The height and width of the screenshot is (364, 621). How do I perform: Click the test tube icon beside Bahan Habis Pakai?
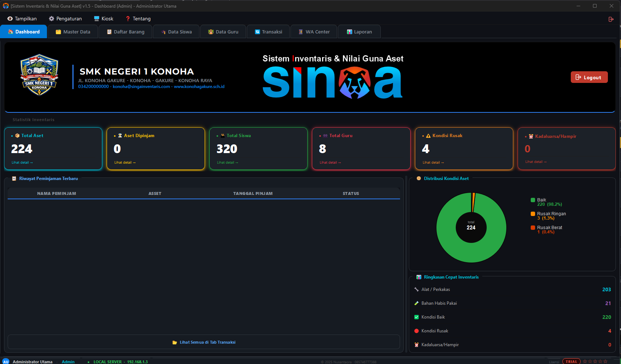pyautogui.click(x=416, y=303)
